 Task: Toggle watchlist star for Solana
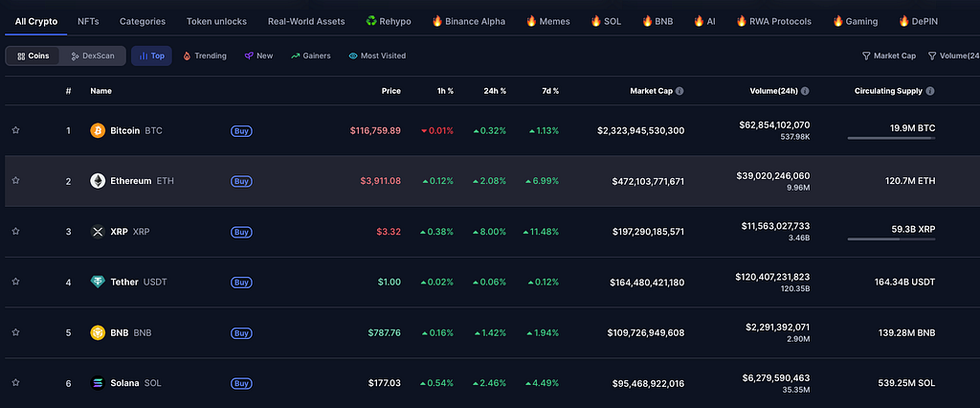point(15,382)
